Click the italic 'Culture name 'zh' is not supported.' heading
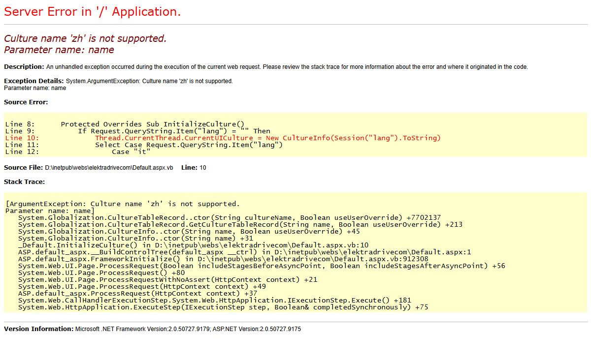Viewport: 591px width, 364px height. pyautogui.click(x=85, y=38)
